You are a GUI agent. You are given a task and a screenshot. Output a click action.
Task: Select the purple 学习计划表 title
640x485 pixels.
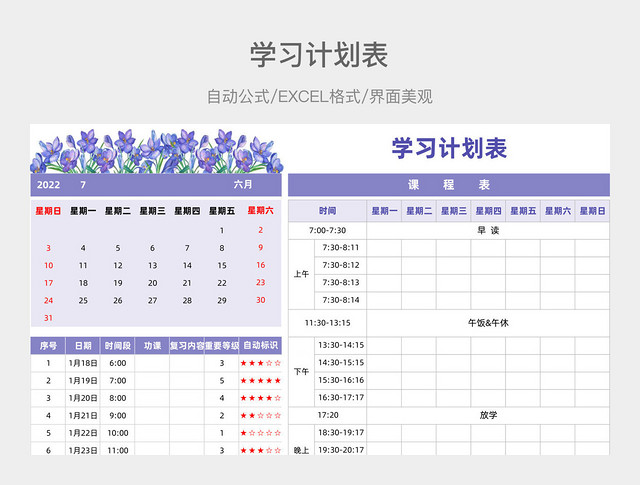pyautogui.click(x=449, y=148)
